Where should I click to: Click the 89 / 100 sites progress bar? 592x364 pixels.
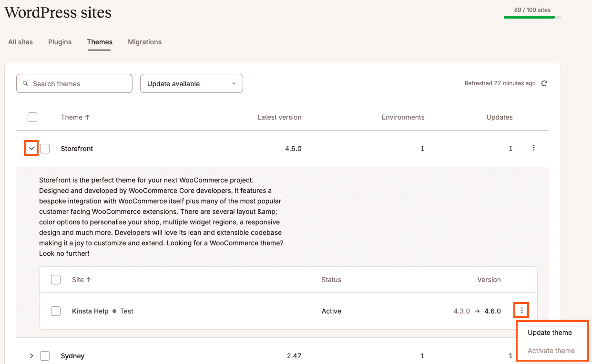(532, 17)
